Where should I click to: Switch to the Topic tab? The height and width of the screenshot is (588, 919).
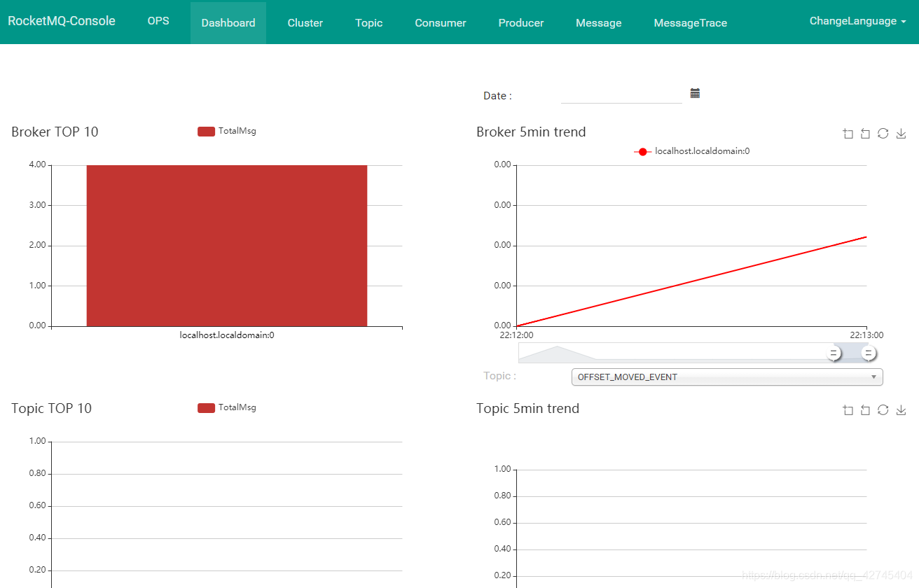[369, 22]
